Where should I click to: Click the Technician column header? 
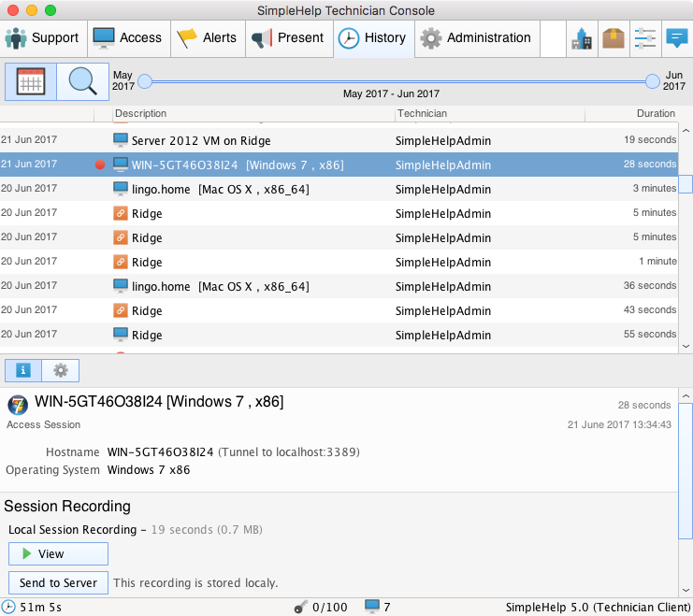pyautogui.click(x=490, y=113)
